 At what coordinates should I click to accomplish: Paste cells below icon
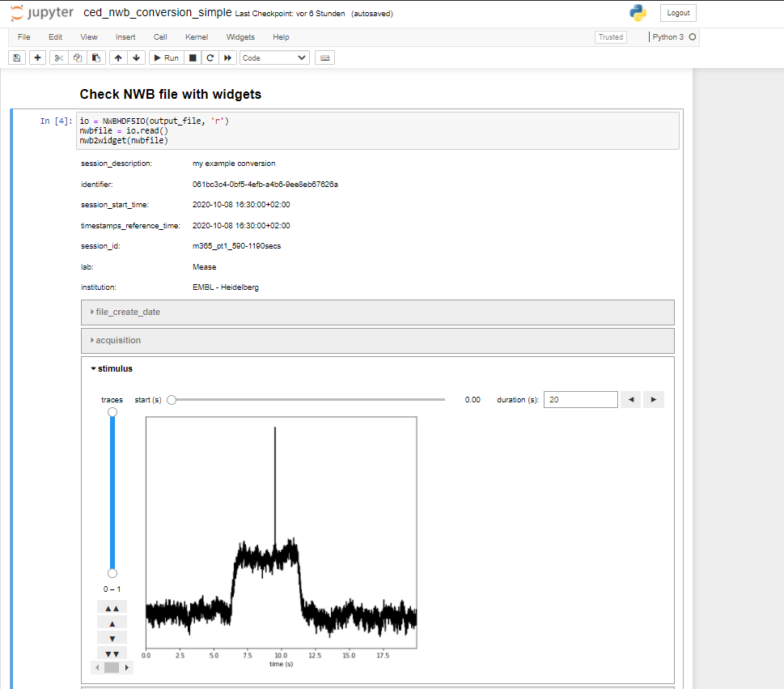[96, 58]
